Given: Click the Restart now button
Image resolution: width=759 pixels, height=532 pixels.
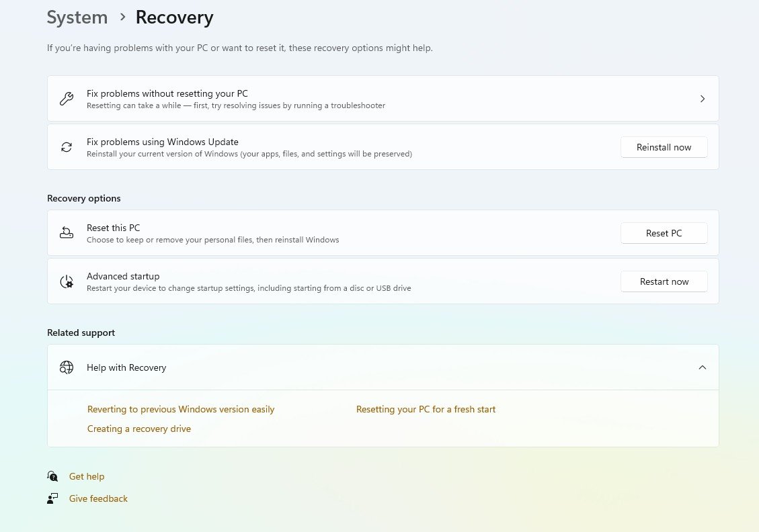Looking at the screenshot, I should (664, 281).
